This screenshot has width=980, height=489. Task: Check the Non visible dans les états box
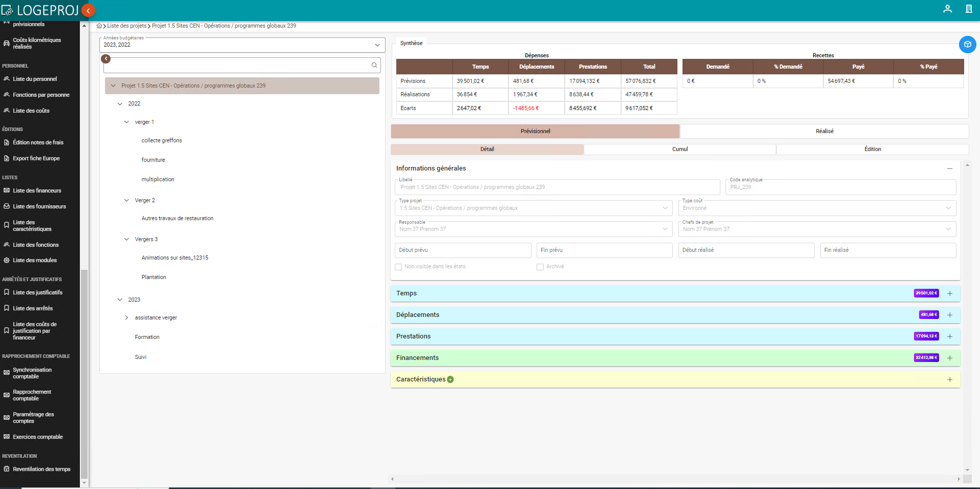[398, 267]
